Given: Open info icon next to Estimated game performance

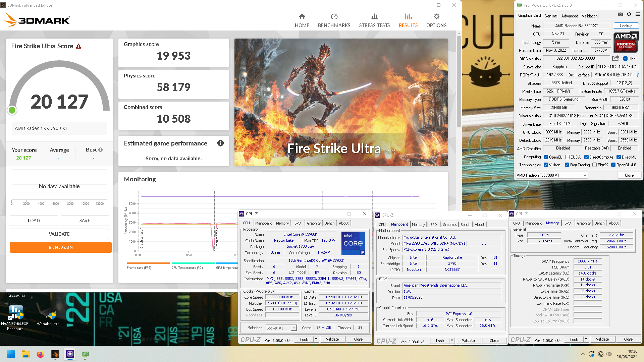Looking at the screenshot, I should 220,143.
